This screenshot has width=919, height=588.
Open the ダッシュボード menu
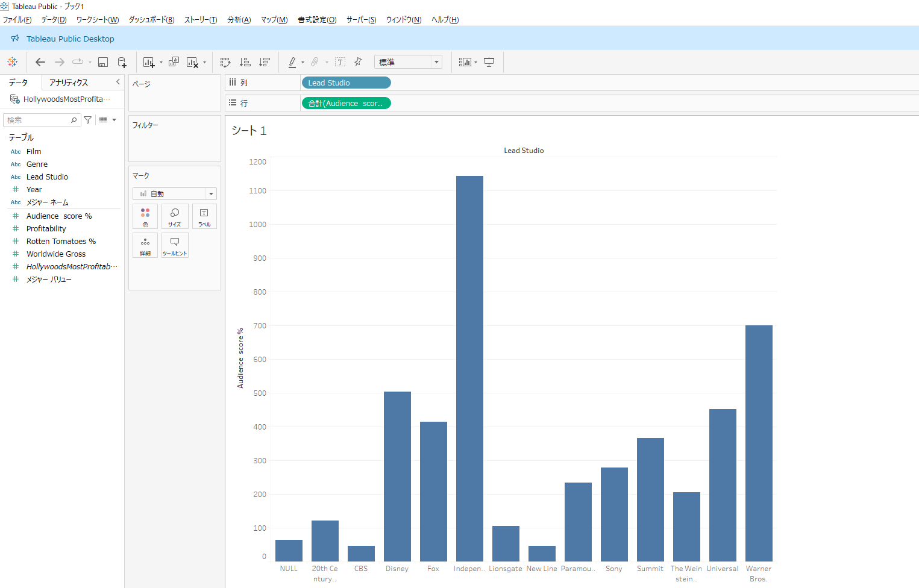[151, 19]
